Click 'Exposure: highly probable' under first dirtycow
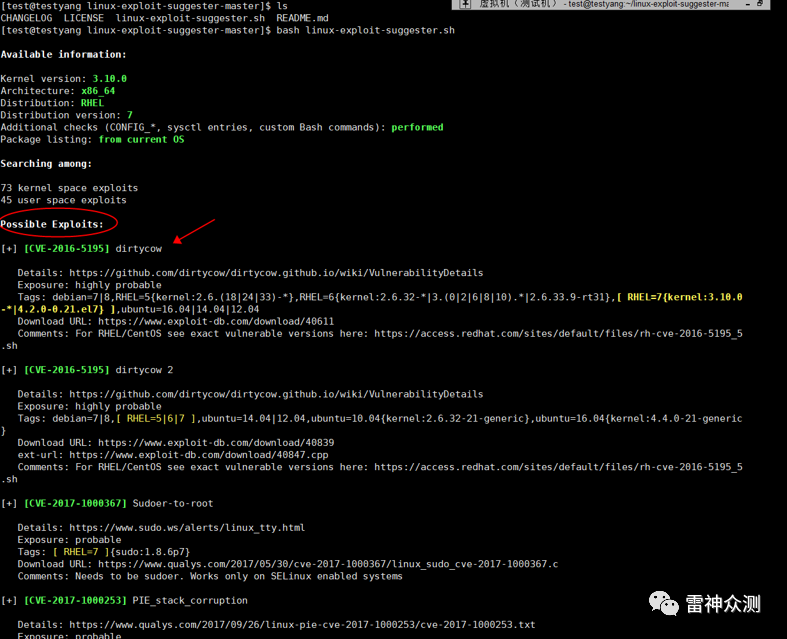 point(89,285)
